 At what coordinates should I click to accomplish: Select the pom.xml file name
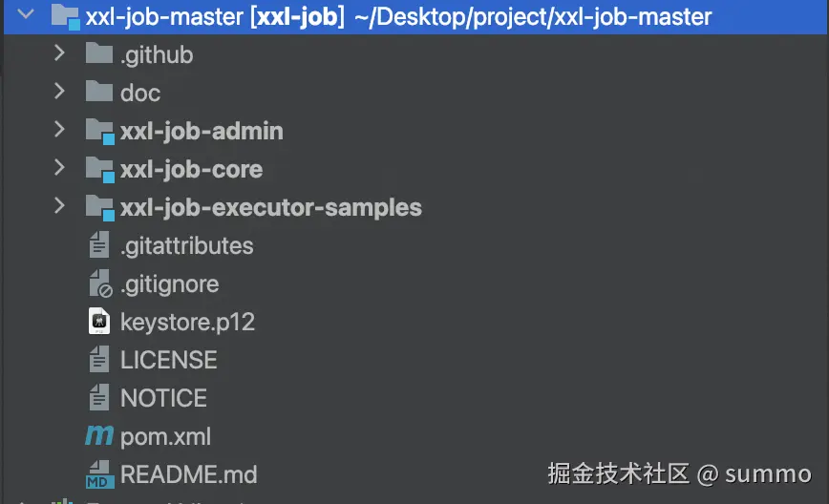[165, 436]
